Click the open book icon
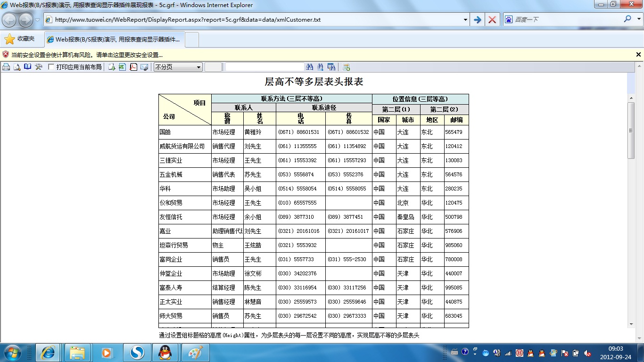The height and width of the screenshot is (362, 644). [x=28, y=67]
